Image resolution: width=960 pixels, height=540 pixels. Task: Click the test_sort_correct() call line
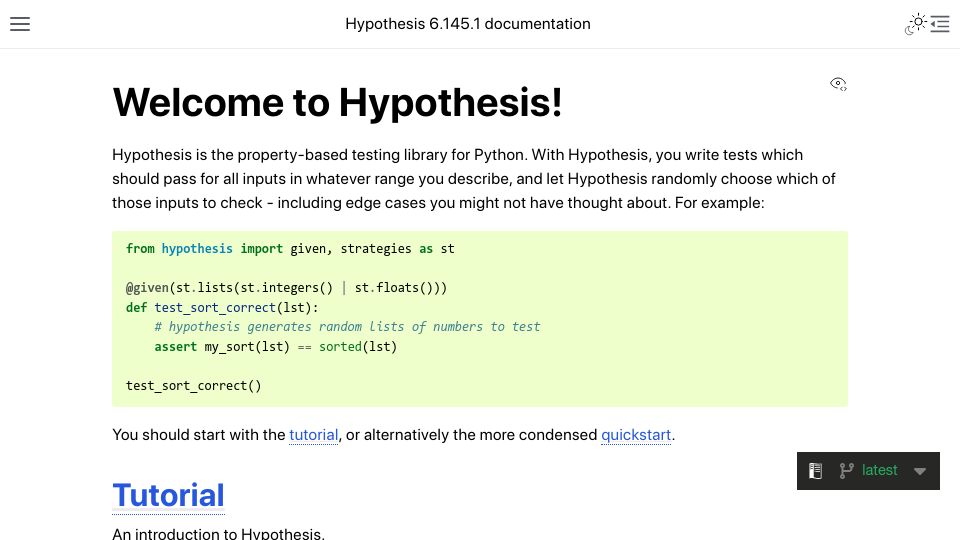(193, 386)
